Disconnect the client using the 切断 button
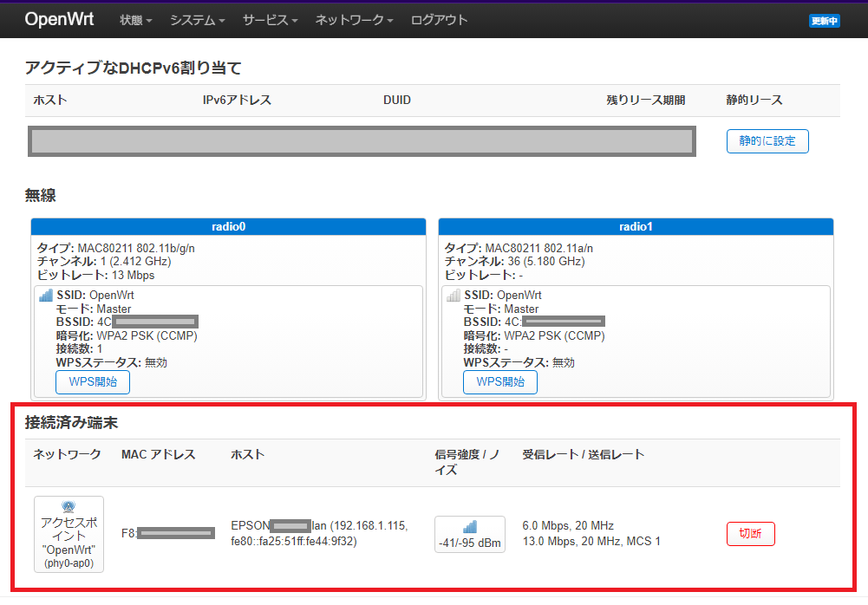 point(750,534)
